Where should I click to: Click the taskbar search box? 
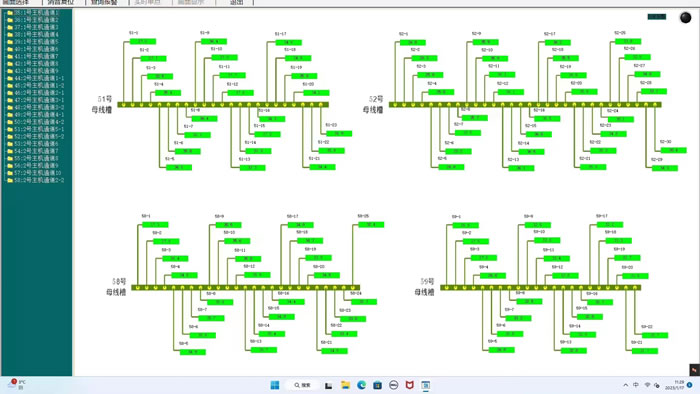[x=303, y=385]
